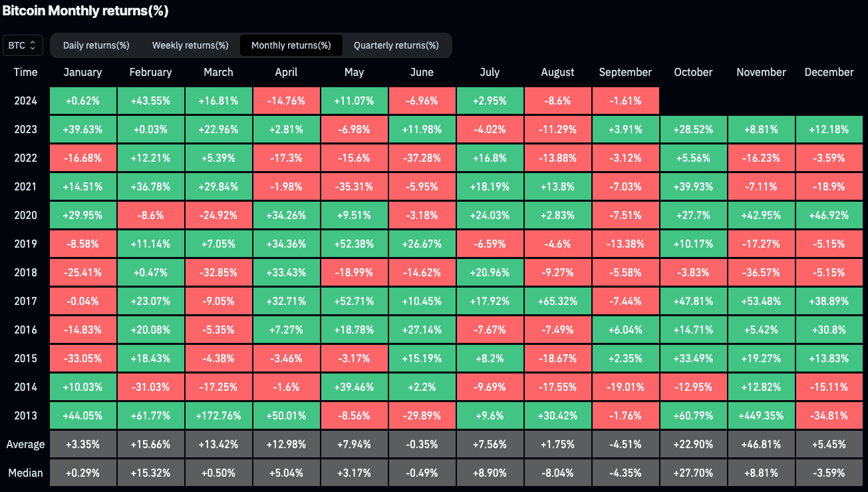Select the 2017 row label

click(25, 301)
